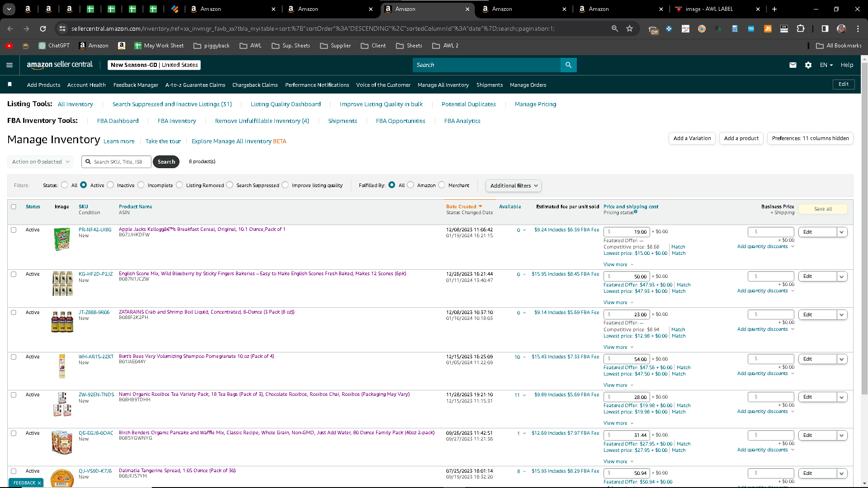
Task: Click the Amazon Seller Central logo
Action: (x=60, y=65)
